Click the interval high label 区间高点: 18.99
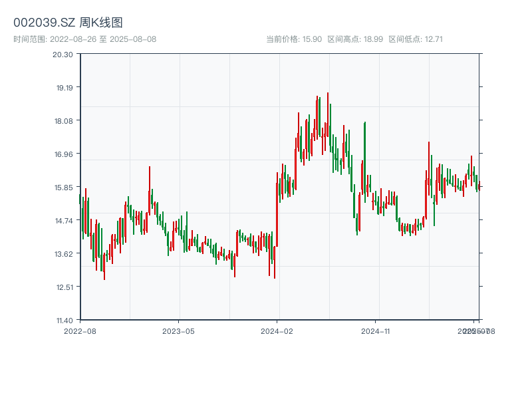This screenshot has height=399, width=532. (355, 39)
